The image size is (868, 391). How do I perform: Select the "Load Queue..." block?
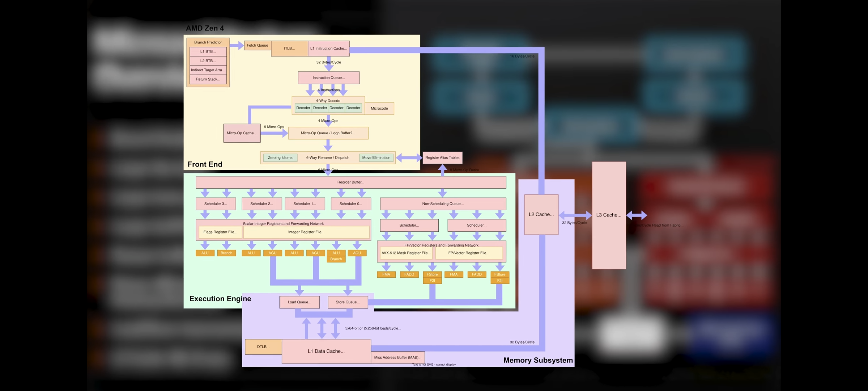(x=299, y=302)
